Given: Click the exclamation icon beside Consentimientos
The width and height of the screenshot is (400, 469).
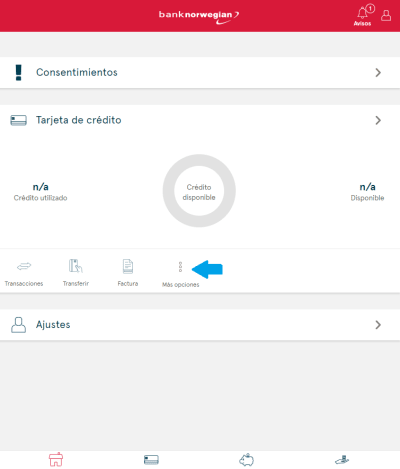Looking at the screenshot, I should point(19,72).
